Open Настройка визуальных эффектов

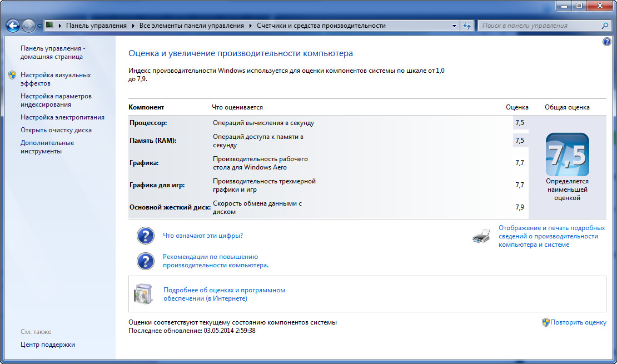[x=56, y=79]
